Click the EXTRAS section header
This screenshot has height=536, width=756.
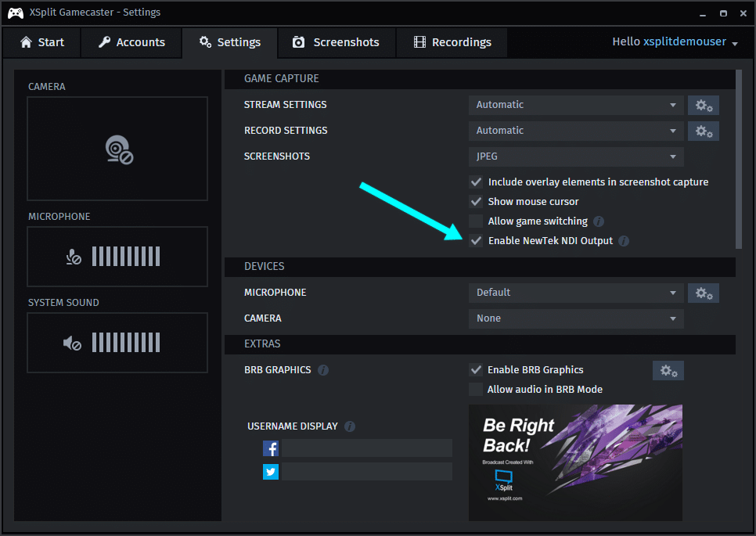[480, 344]
